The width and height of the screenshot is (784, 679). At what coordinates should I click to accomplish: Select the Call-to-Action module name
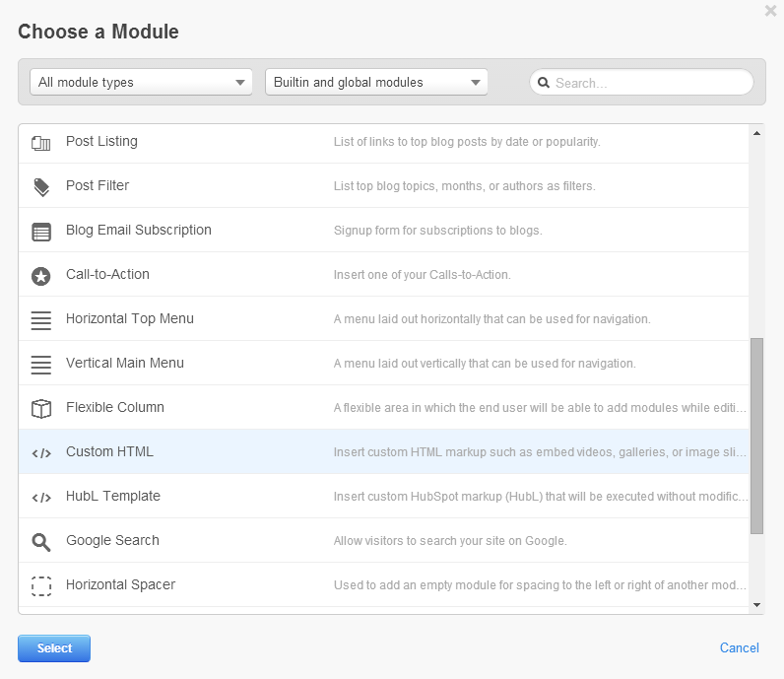click(x=107, y=274)
